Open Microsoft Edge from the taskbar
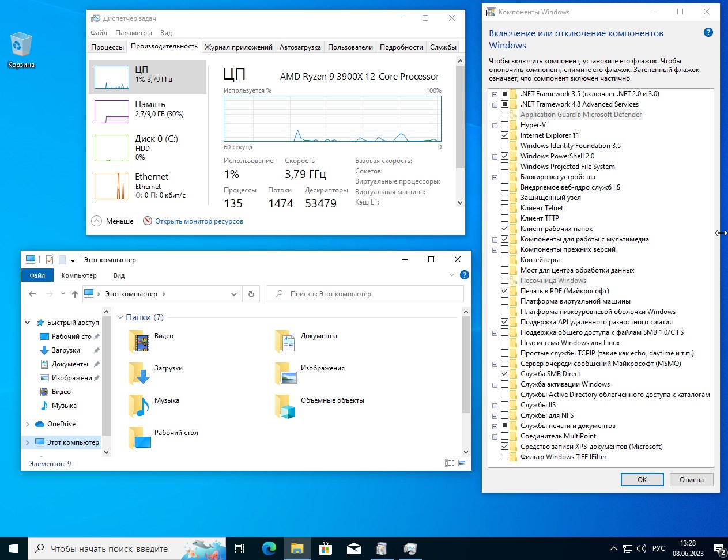Viewport: 728px width, 560px height. pos(269,548)
